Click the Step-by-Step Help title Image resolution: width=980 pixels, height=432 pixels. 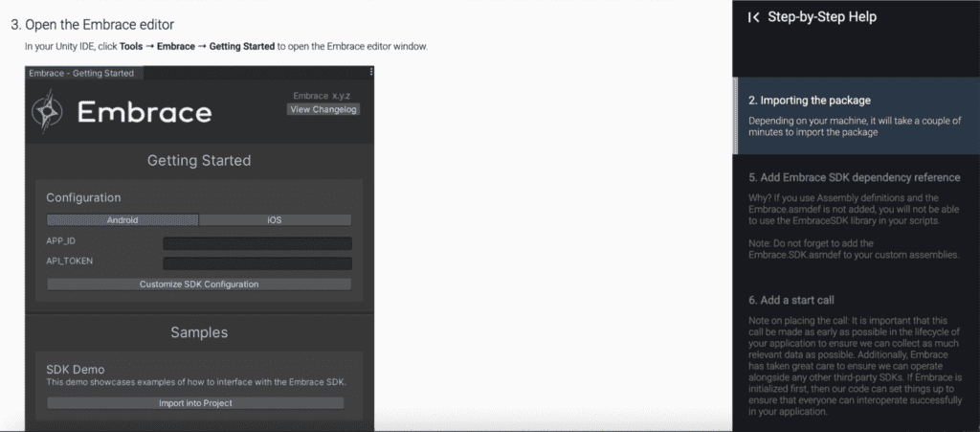coord(822,17)
